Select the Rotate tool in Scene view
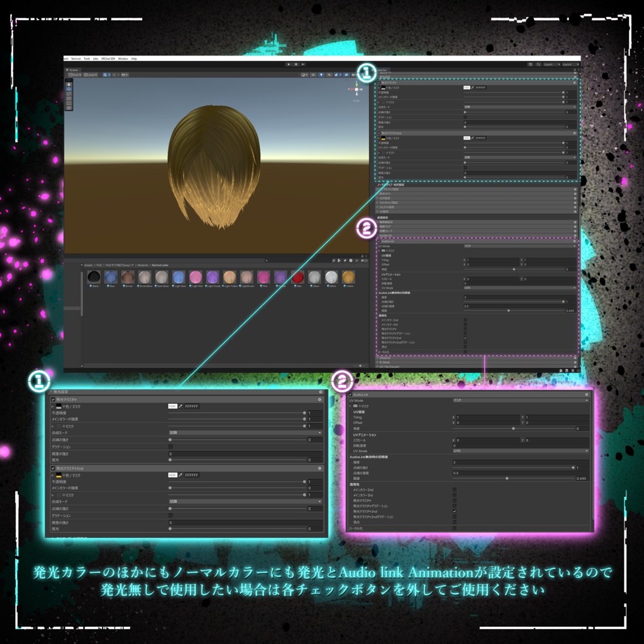Viewport: 644px width, 644px height. coord(69,94)
